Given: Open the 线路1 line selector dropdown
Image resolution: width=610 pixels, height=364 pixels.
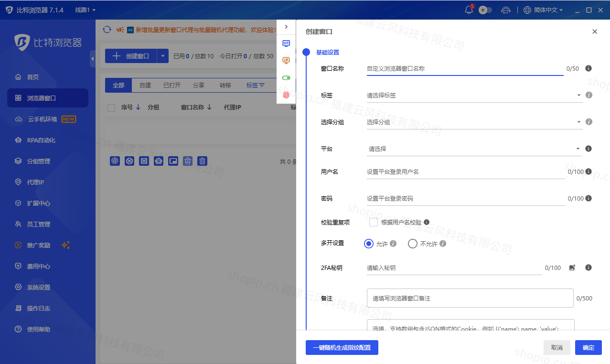Looking at the screenshot, I should tap(85, 10).
